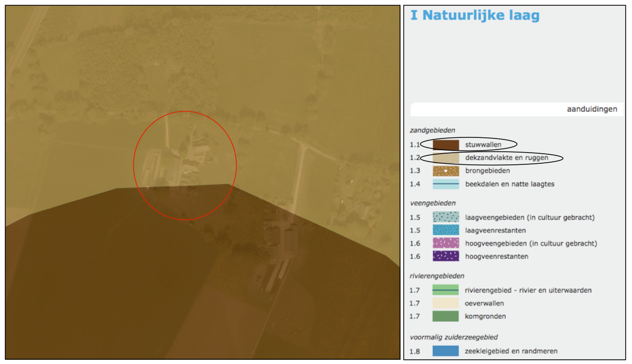Image resolution: width=632 pixels, height=364 pixels.
Task: Pick the hoogveengebieden (in cultuur gebracht) swatch
Action: point(446,243)
